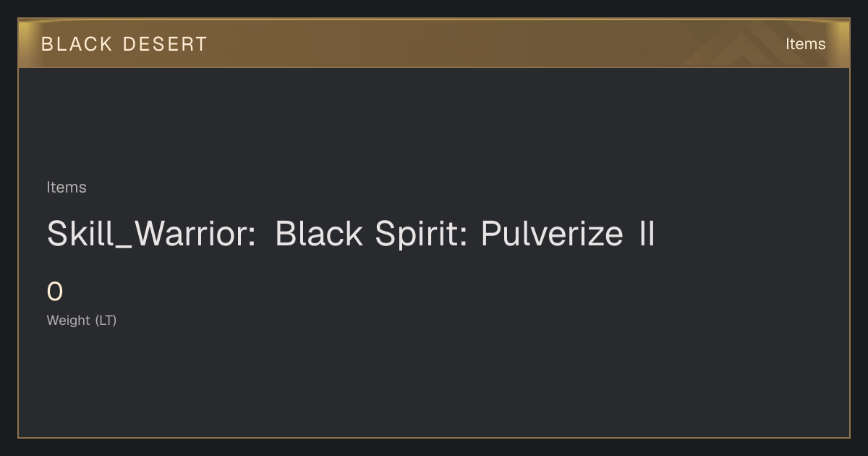Click the LT unit in weight label

[106, 320]
